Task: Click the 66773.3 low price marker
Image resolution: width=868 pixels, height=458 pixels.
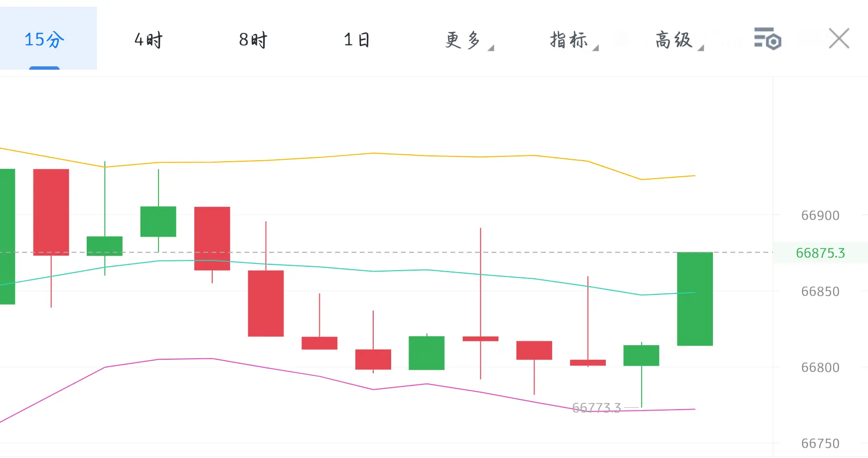Action: (x=597, y=408)
